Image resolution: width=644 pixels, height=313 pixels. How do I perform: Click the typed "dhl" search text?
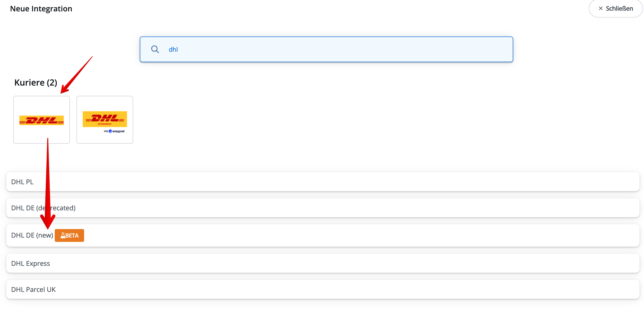click(173, 50)
